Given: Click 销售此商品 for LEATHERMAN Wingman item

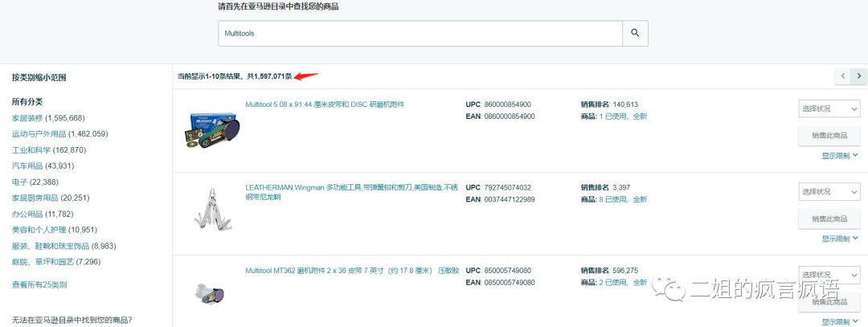Looking at the screenshot, I should click(829, 219).
